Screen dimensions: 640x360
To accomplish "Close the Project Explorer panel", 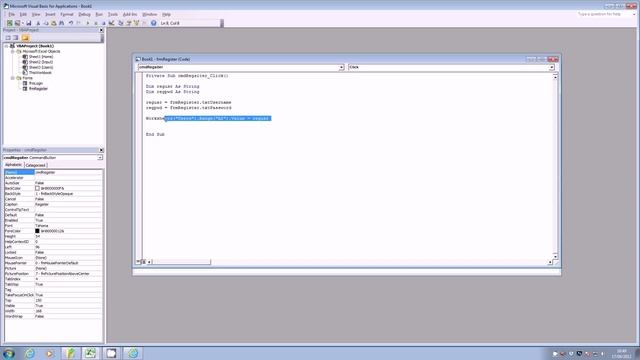I will (x=101, y=30).
